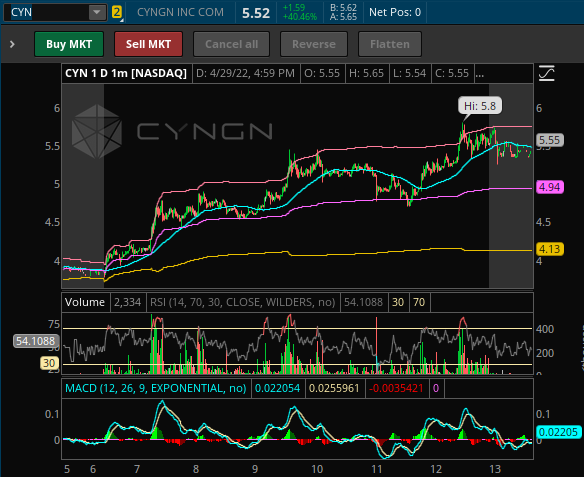Screen dimensions: 584x477
Task: Click the Hi: 5.8 price bubble
Action: 480,106
